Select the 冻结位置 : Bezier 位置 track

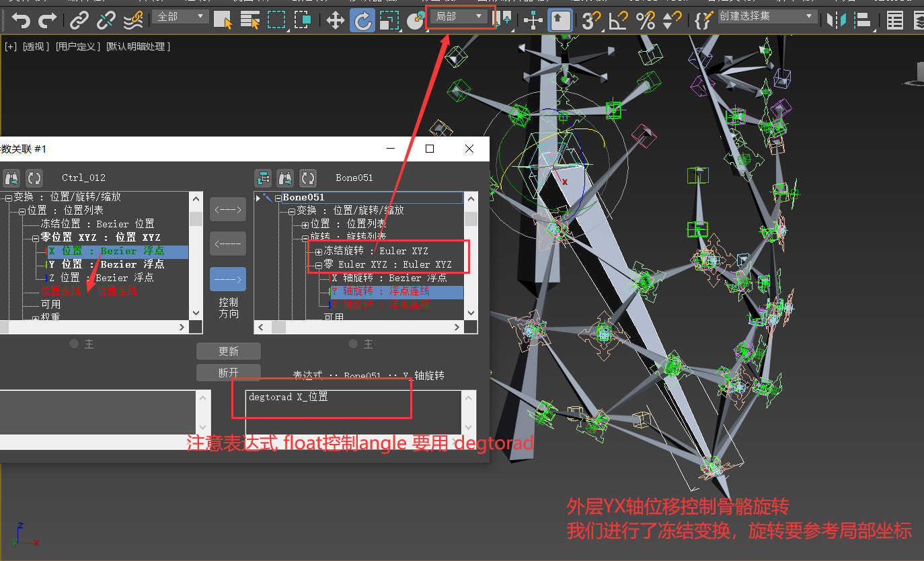click(98, 224)
